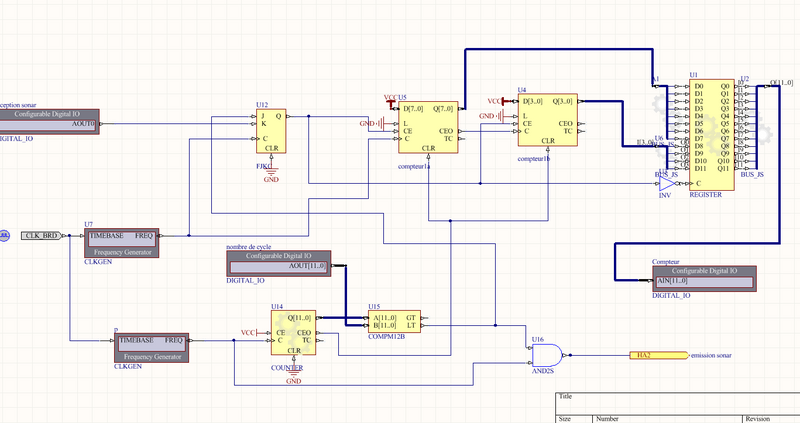This screenshot has width=800, height=423.
Task: Select the HA2 output port
Action: 646,355
